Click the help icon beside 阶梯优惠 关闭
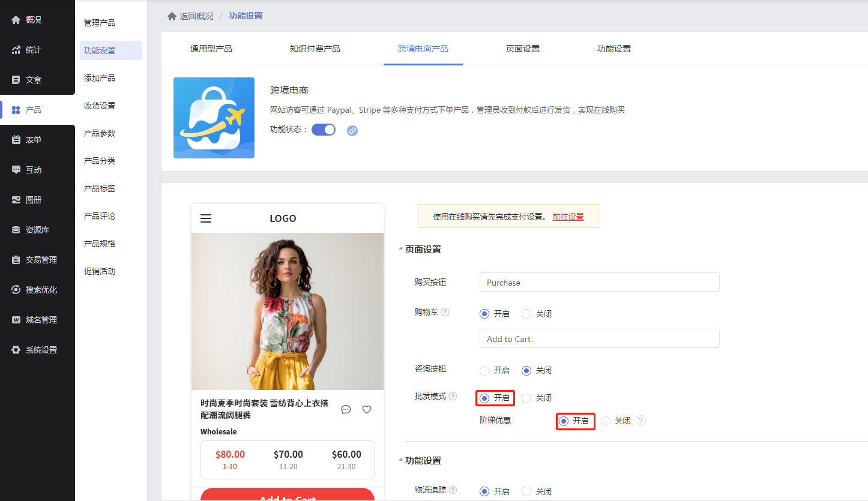868x501 pixels. coord(641,421)
